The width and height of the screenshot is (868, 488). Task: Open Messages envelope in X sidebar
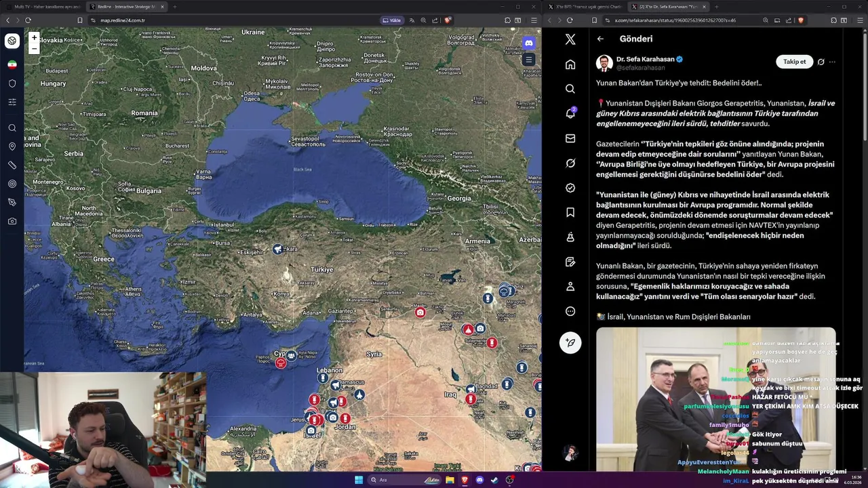point(570,138)
